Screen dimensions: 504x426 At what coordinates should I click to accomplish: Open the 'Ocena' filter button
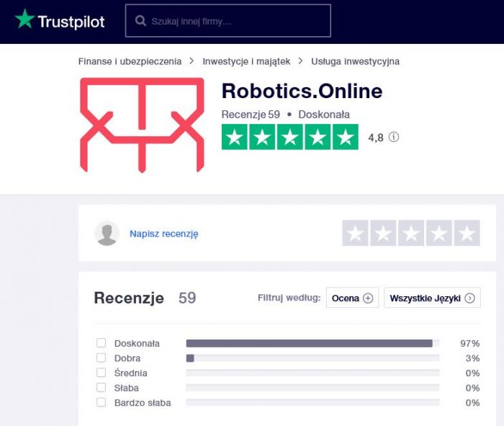tap(353, 298)
